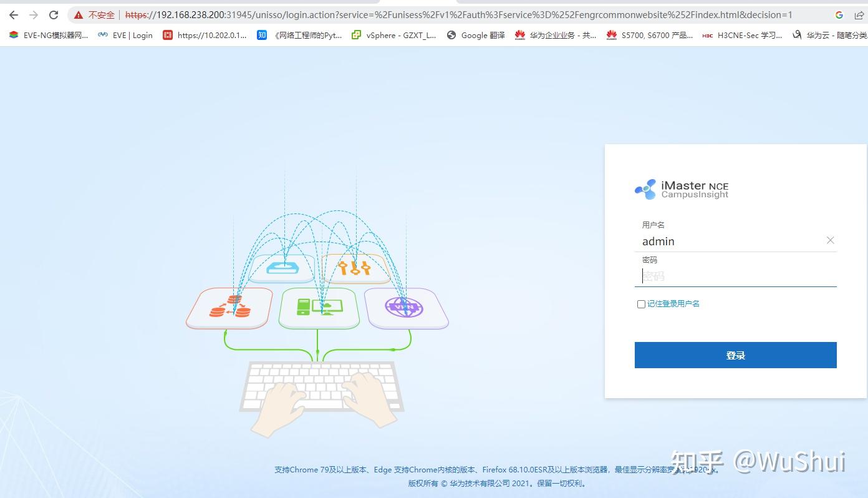Share this page via the share icon

point(859,14)
